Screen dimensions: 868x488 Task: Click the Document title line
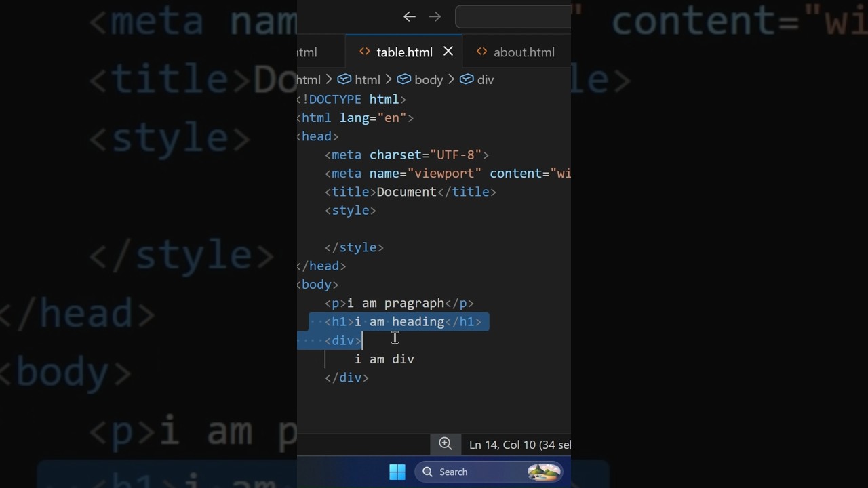point(410,192)
